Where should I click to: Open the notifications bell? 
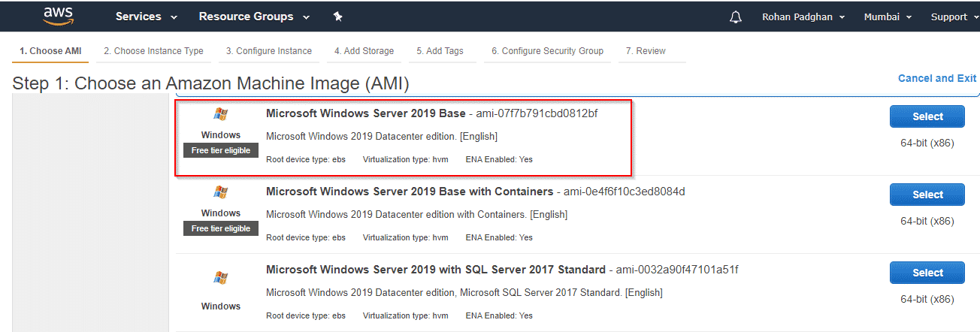tap(736, 17)
